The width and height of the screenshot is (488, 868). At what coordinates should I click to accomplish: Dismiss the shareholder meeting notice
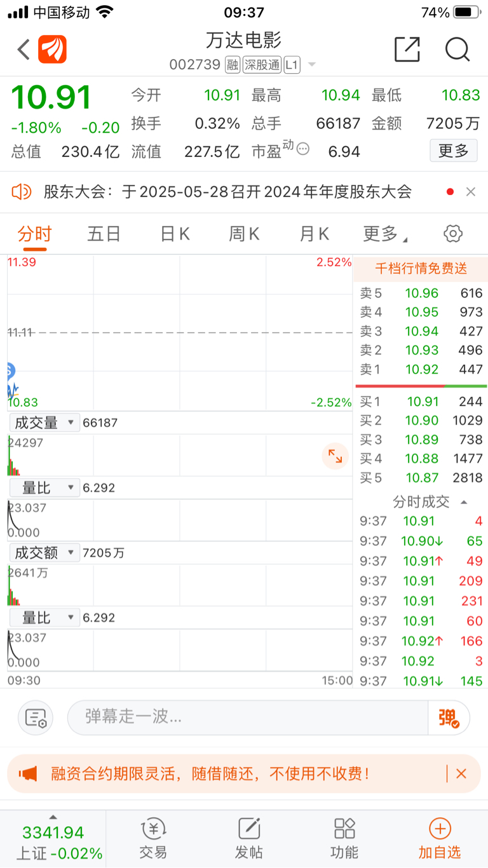[471, 191]
